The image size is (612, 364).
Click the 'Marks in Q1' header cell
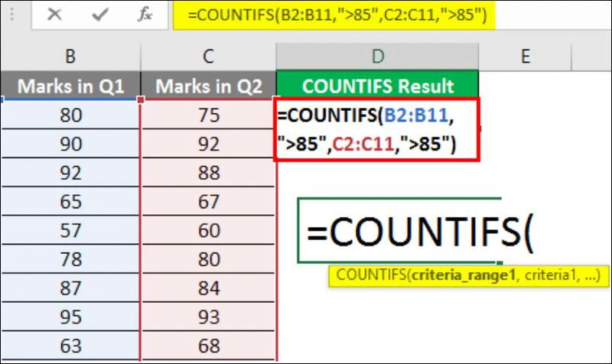(x=70, y=86)
